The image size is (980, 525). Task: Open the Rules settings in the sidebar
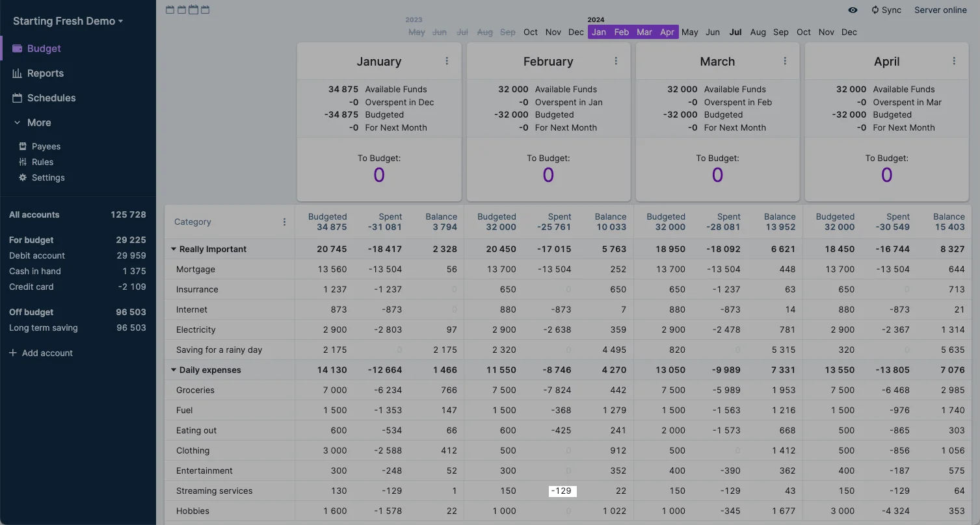click(42, 162)
